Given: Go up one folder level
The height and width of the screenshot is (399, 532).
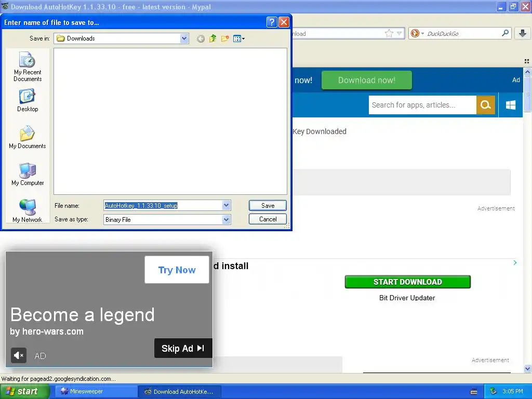Looking at the screenshot, I should (x=212, y=38).
